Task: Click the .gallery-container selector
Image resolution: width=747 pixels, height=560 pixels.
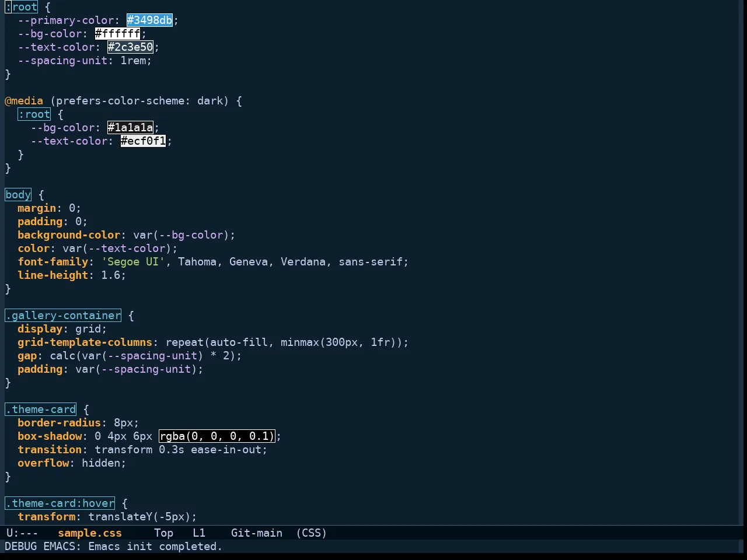Action: pyautogui.click(x=63, y=316)
